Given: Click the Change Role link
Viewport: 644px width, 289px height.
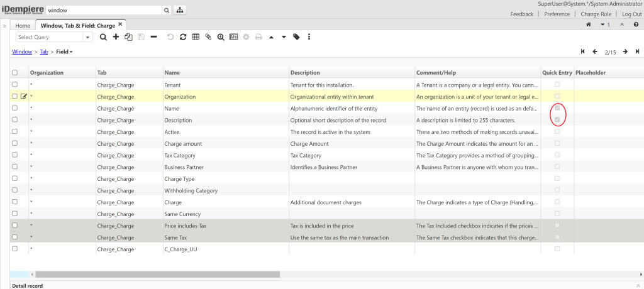Looking at the screenshot, I should click(595, 14).
